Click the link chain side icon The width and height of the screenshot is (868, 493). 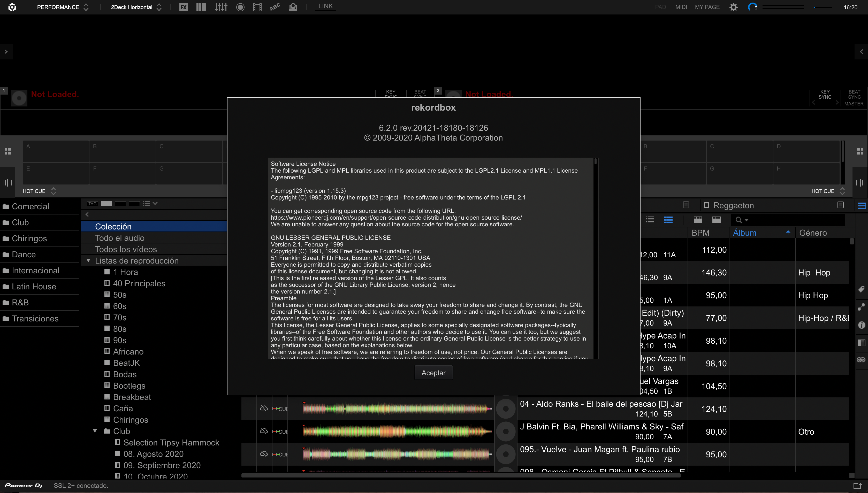coord(862,360)
